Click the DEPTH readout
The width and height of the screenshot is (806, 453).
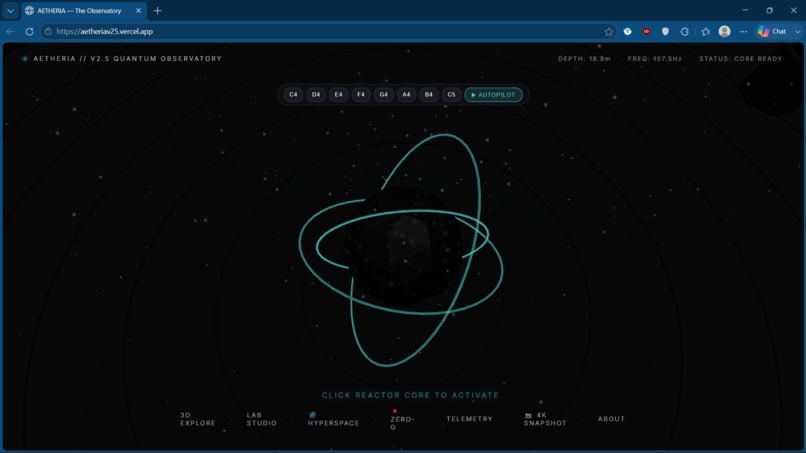[x=584, y=59]
